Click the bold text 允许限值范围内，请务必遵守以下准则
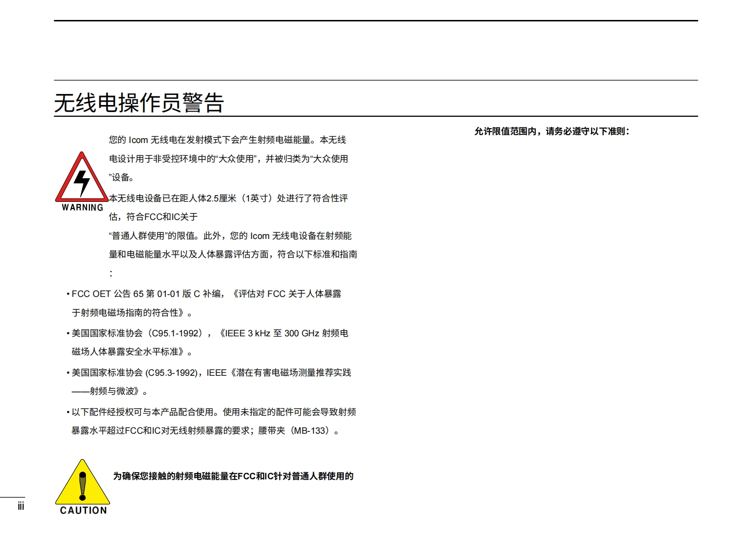The image size is (756, 533). point(551,132)
